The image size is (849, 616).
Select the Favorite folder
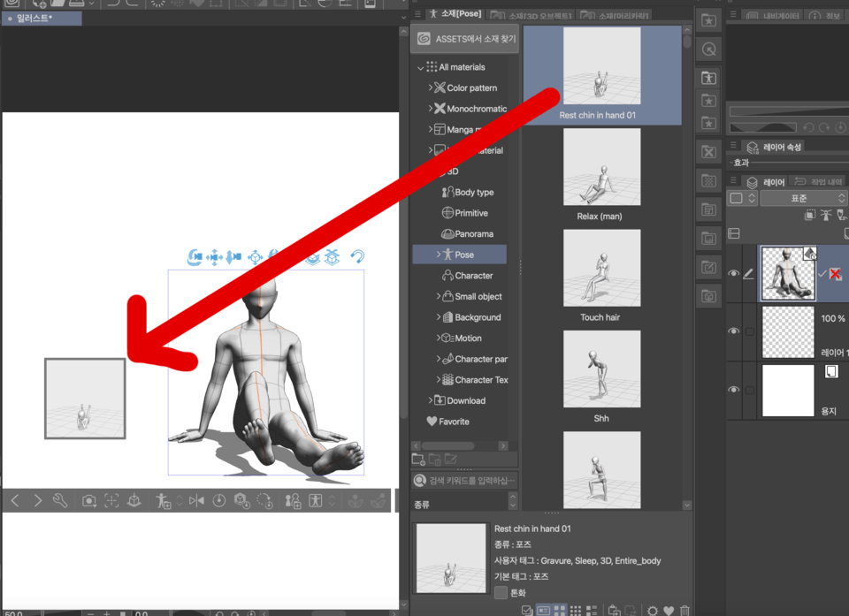point(447,422)
